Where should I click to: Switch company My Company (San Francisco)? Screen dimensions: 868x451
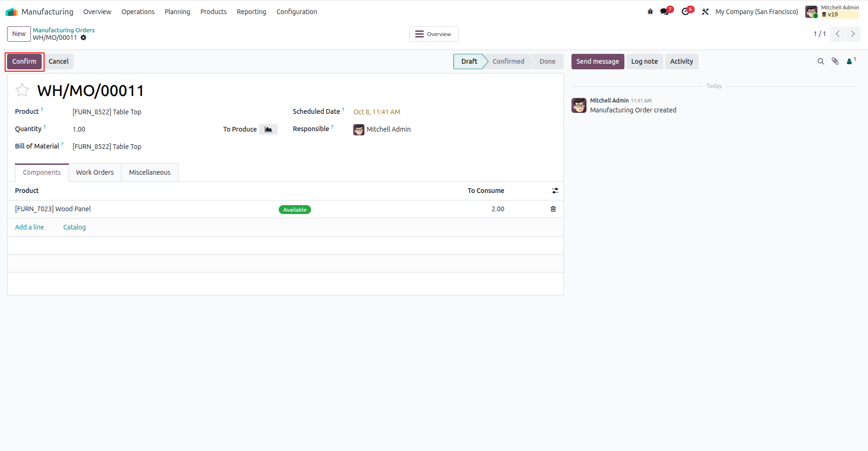pos(757,12)
